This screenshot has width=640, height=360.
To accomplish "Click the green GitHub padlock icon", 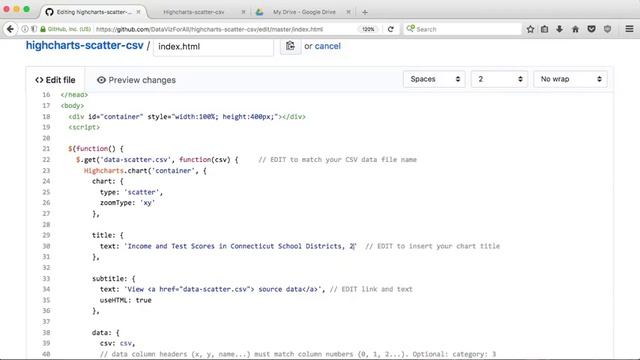I will [43, 29].
